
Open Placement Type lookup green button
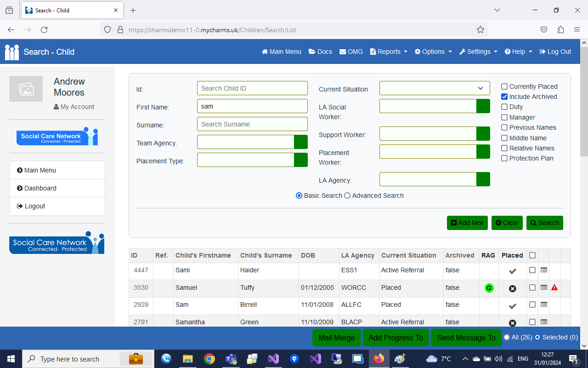coord(301,160)
